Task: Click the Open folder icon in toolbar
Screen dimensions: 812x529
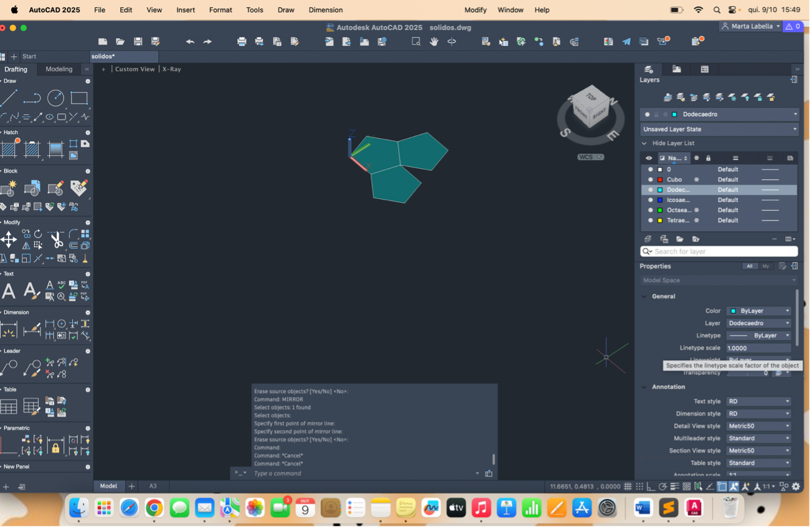Action: pos(120,42)
